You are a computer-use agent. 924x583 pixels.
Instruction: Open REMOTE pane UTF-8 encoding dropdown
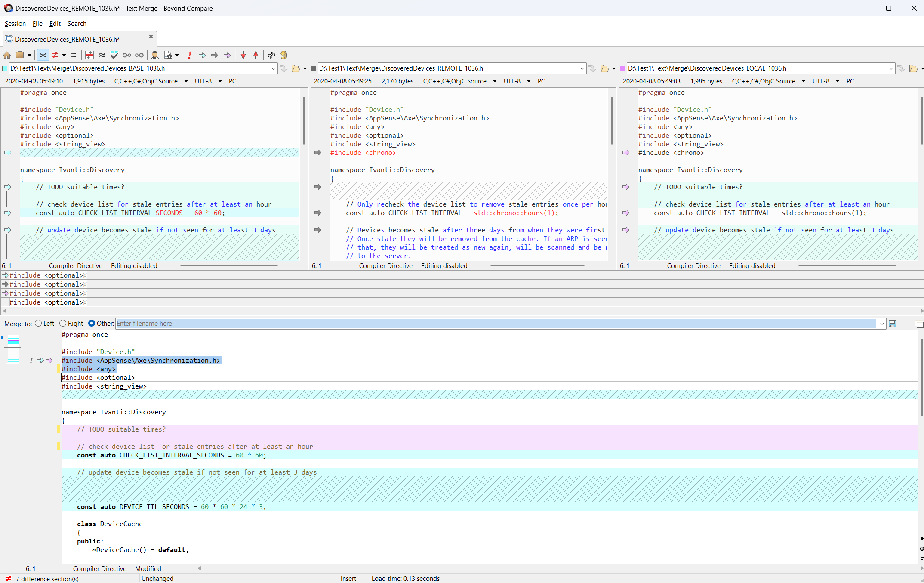coord(529,81)
